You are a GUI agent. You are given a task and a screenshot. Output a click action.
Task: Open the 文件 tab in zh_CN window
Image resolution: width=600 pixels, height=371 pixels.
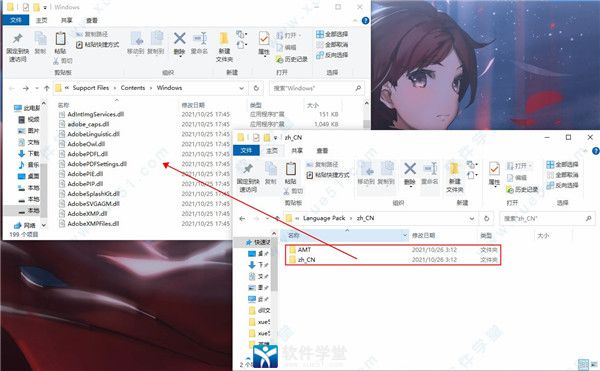pos(246,150)
